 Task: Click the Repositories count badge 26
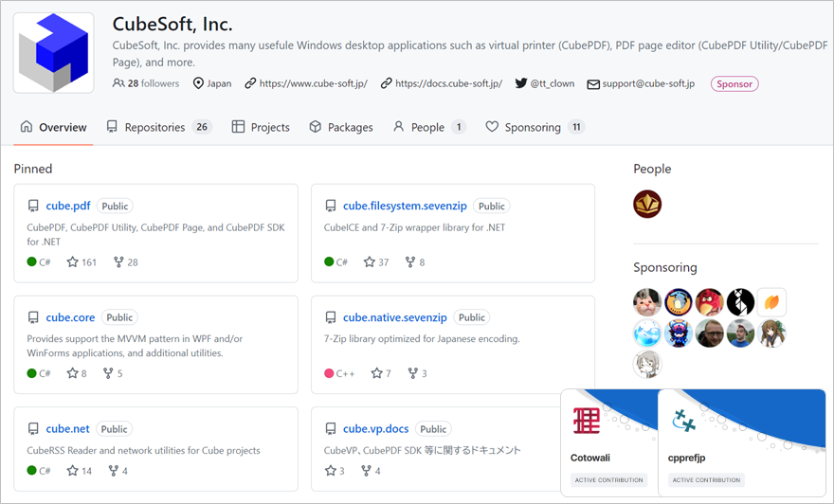pyautogui.click(x=202, y=127)
